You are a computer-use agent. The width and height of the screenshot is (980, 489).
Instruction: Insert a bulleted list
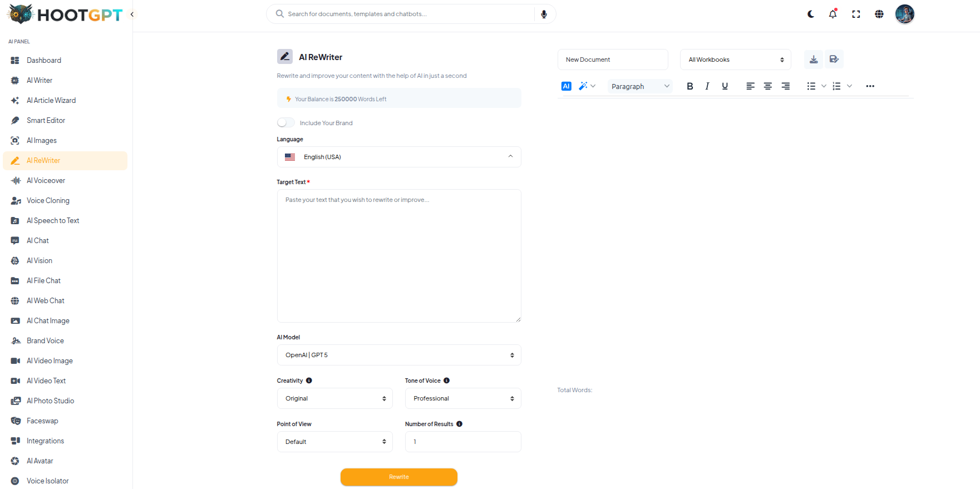[811, 86]
